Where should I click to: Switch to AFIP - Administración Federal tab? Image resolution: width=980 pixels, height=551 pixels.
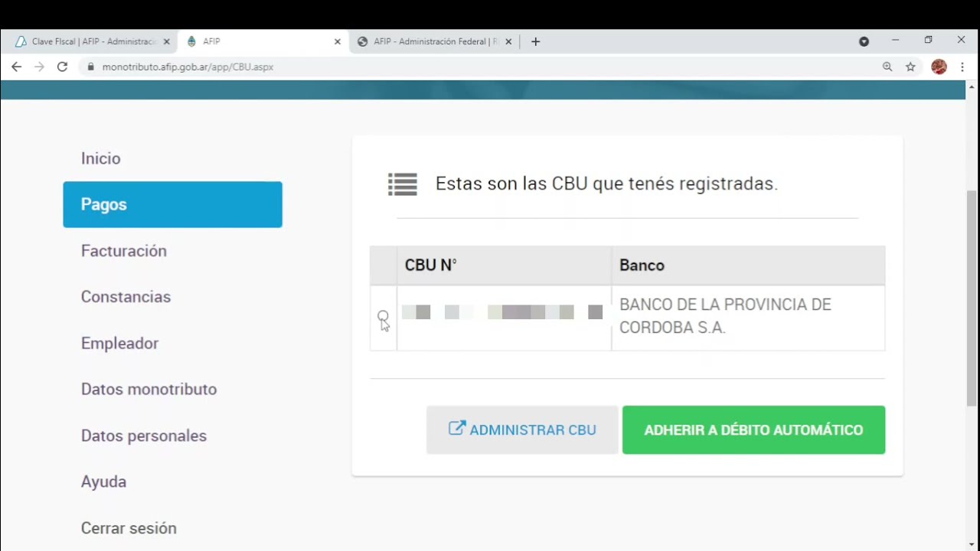coord(434,41)
